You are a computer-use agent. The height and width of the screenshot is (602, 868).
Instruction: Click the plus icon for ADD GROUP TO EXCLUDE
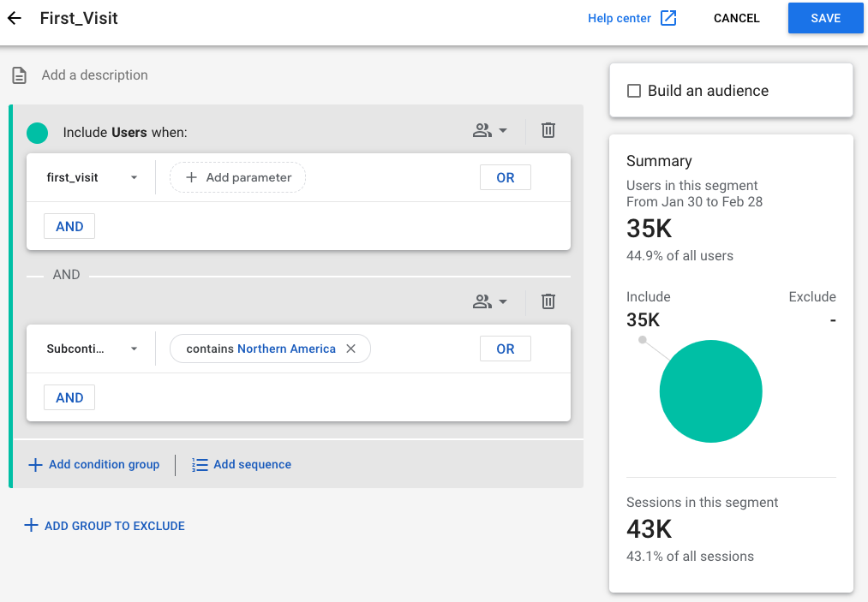31,526
